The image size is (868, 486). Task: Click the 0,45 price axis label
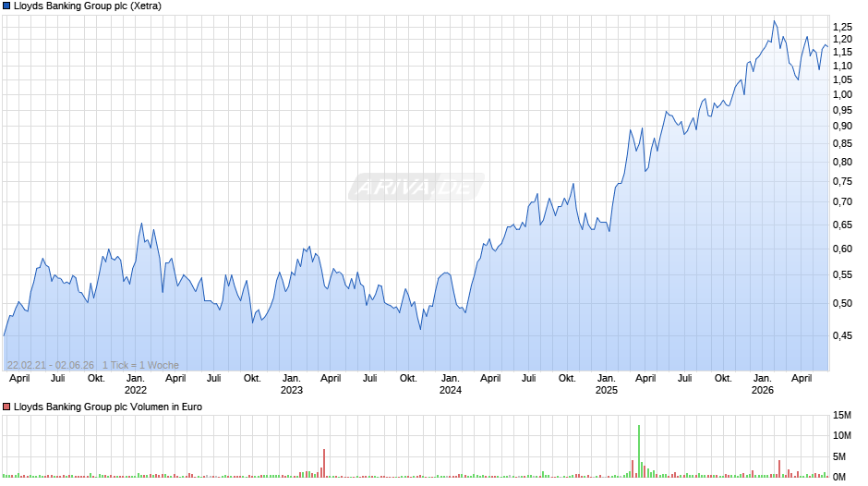(x=842, y=335)
